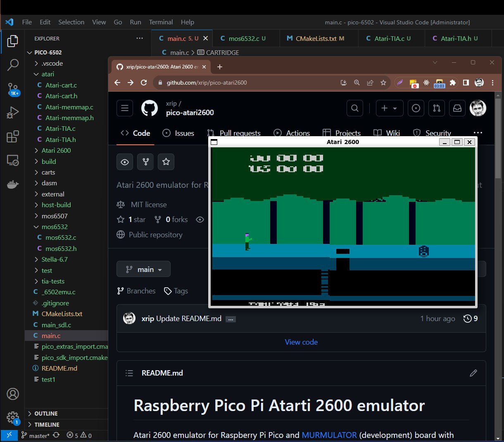The image size is (504, 442).
Task: Open Source Control view with 1K+ badge
Action: [13, 89]
